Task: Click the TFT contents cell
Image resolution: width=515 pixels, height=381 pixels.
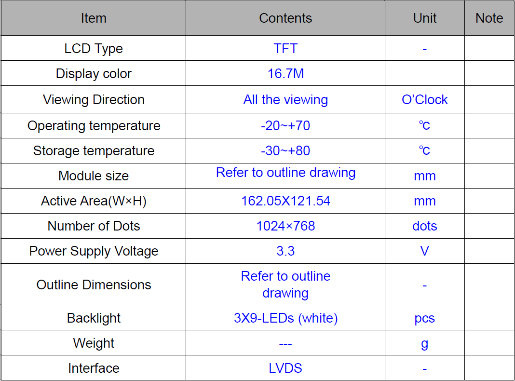Action: (285, 48)
